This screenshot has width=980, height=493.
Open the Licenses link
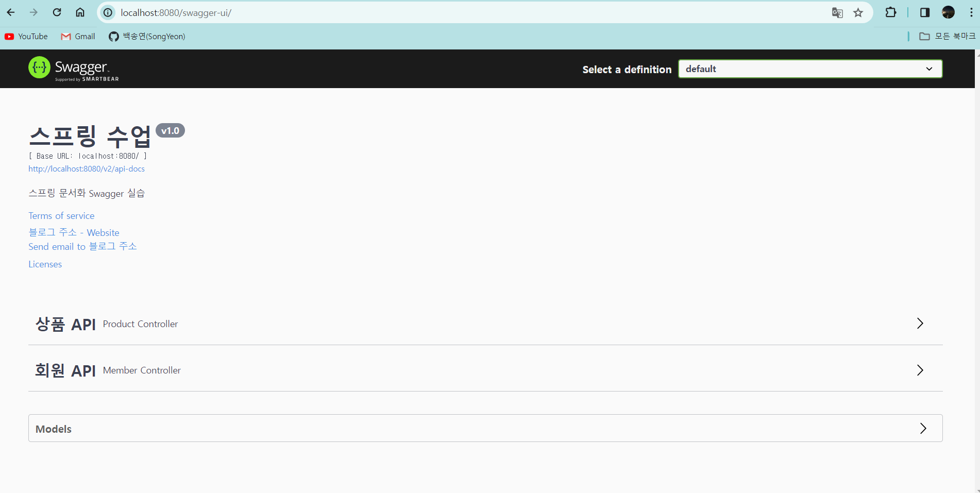point(45,264)
